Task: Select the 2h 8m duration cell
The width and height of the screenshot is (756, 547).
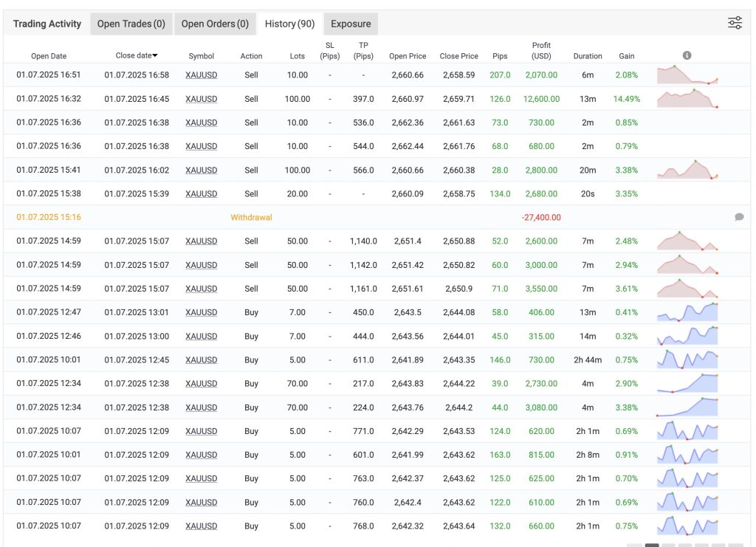Action: pos(588,455)
